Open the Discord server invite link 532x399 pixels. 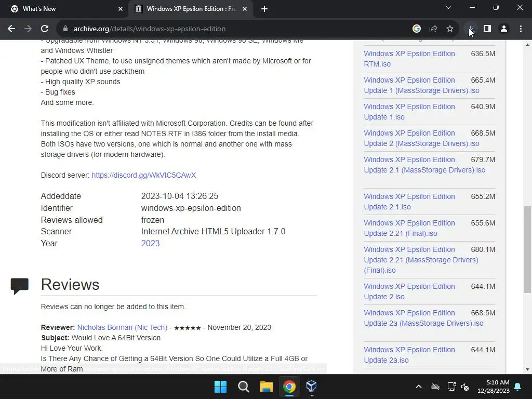(144, 175)
